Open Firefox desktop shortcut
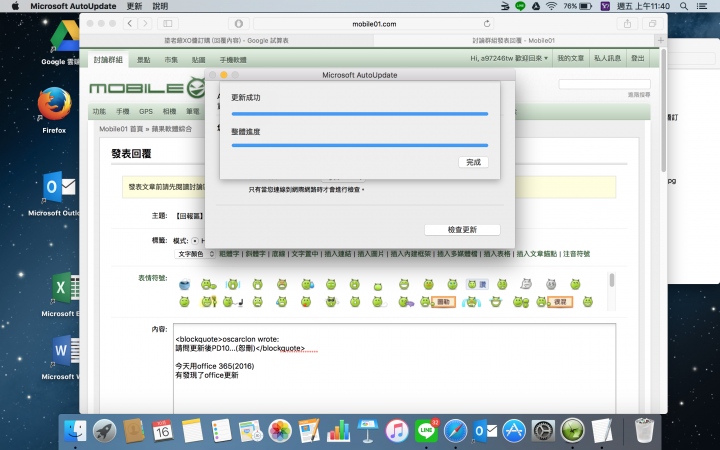The image size is (720, 450). pyautogui.click(x=54, y=105)
